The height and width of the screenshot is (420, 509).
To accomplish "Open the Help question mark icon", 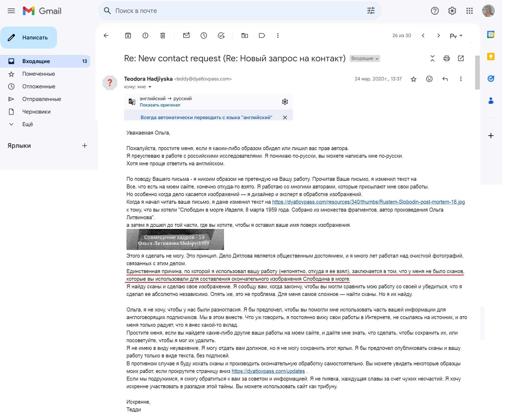I will [435, 11].
